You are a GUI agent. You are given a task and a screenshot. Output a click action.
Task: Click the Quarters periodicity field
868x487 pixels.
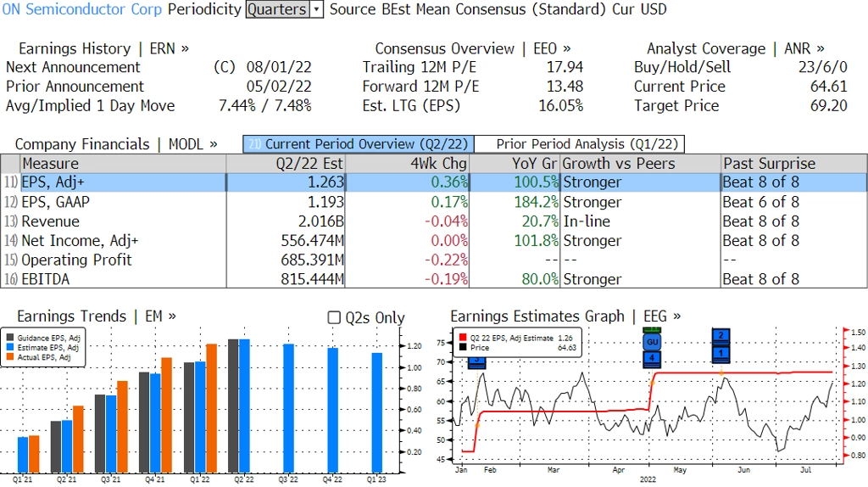pos(278,9)
